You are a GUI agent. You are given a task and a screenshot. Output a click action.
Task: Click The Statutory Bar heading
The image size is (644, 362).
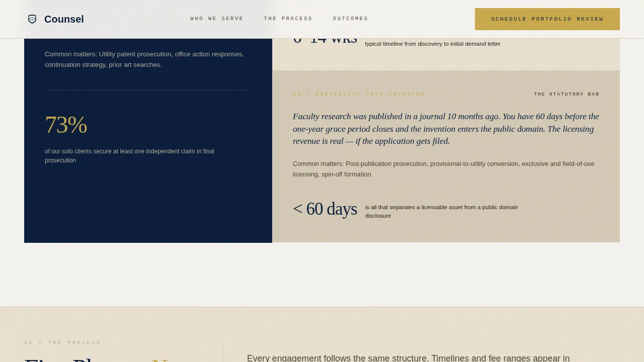coord(567,94)
